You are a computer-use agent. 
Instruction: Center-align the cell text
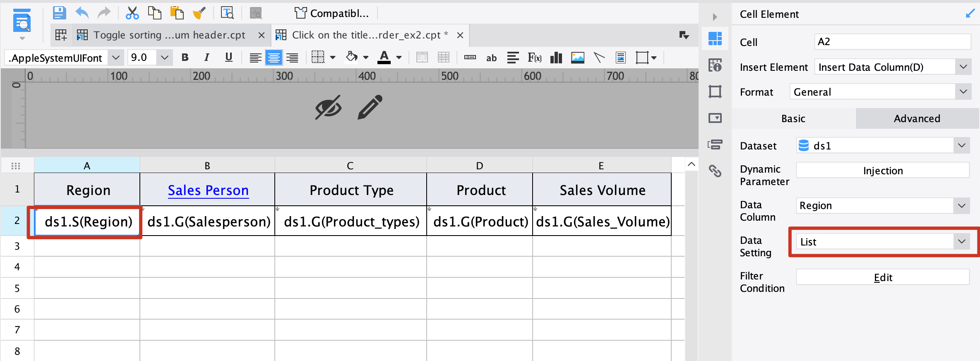point(274,58)
